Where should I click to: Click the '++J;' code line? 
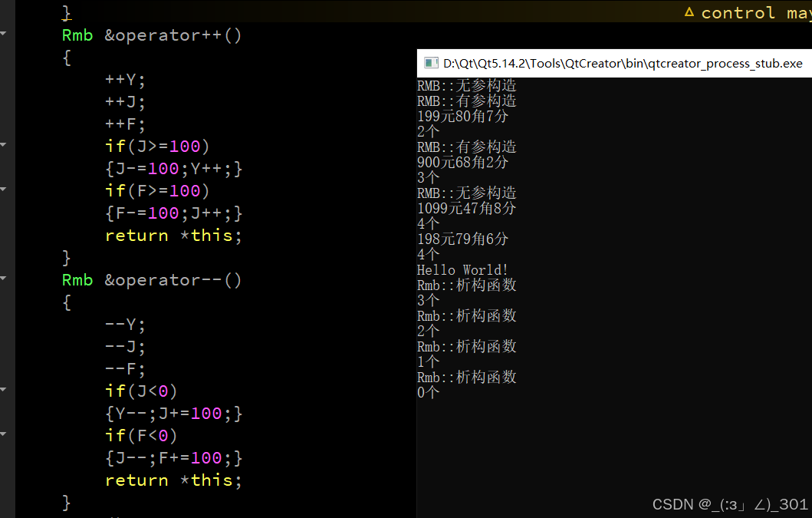coord(125,102)
